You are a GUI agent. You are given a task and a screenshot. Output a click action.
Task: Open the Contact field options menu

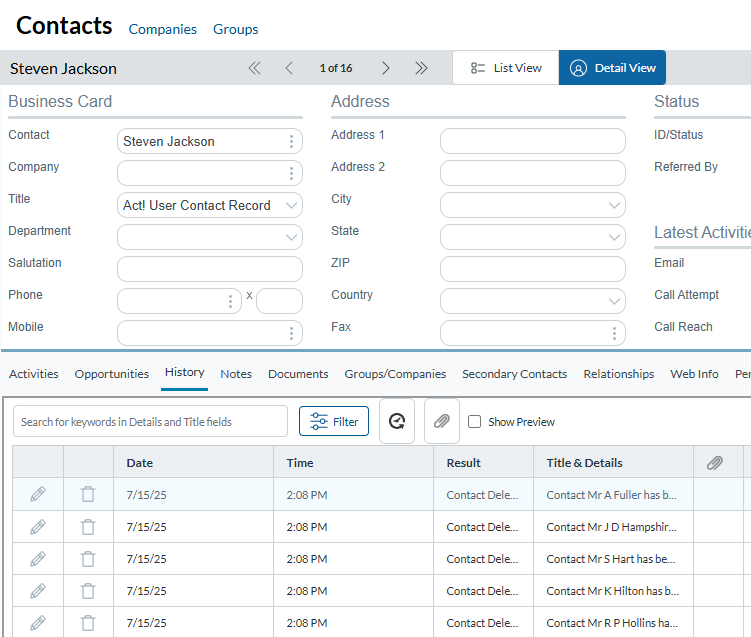291,141
